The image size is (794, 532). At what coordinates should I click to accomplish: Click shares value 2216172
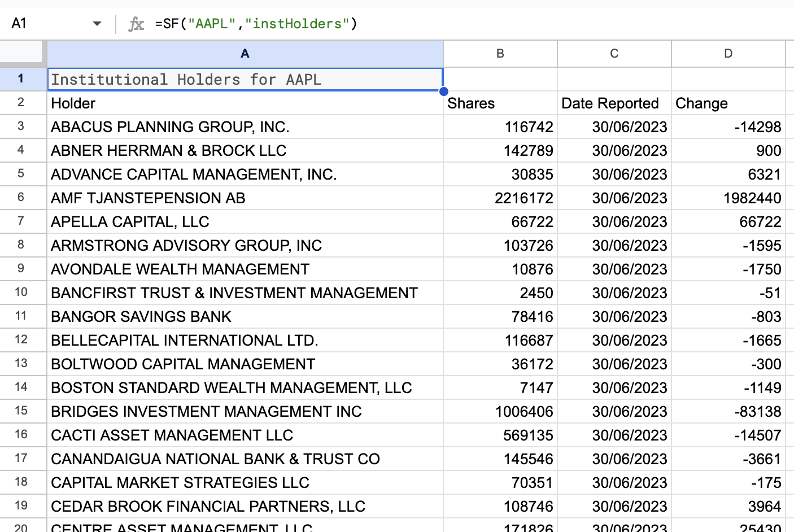tap(500, 198)
